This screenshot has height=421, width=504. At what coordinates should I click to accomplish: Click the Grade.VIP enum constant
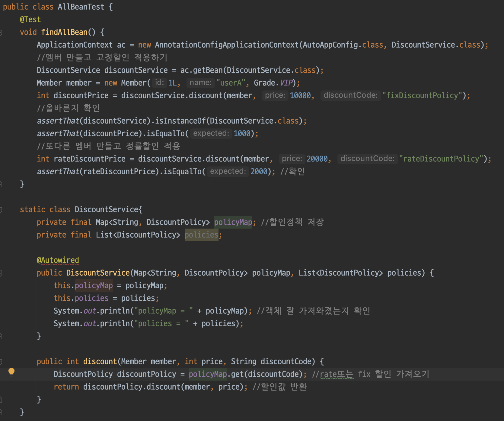tap(273, 83)
